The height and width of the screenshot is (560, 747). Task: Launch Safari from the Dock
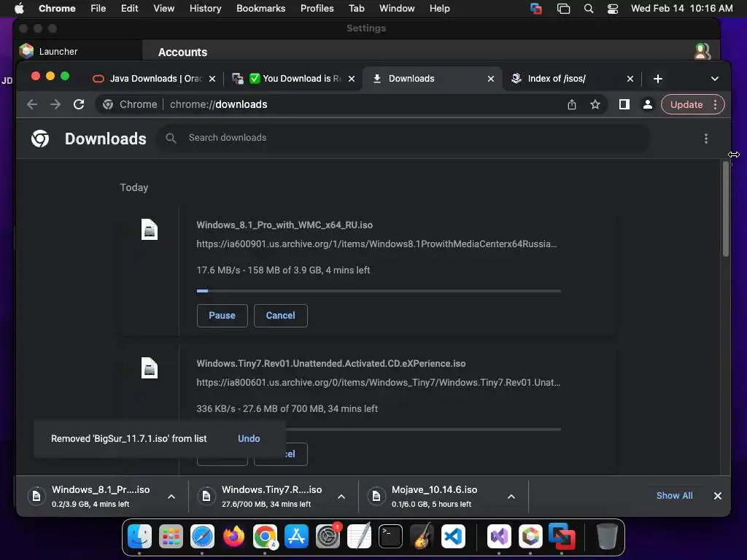point(202,537)
